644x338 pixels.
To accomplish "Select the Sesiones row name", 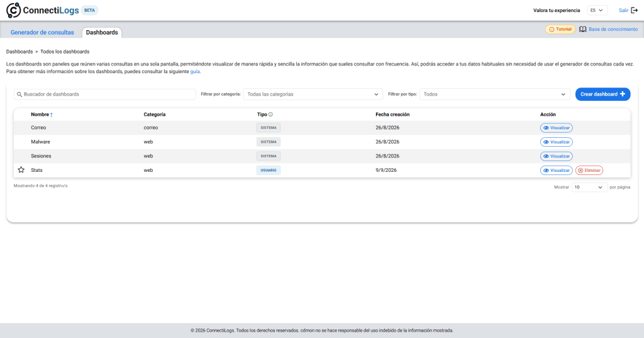I will click(x=41, y=156).
